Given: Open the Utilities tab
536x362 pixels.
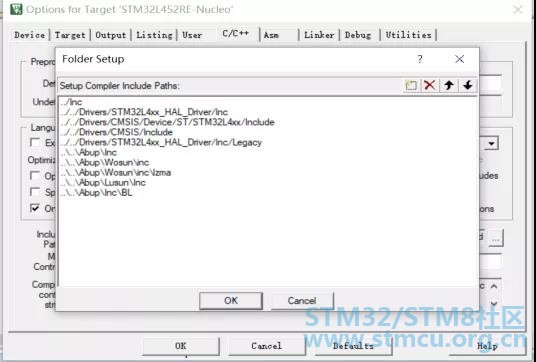Looking at the screenshot, I should coord(408,35).
